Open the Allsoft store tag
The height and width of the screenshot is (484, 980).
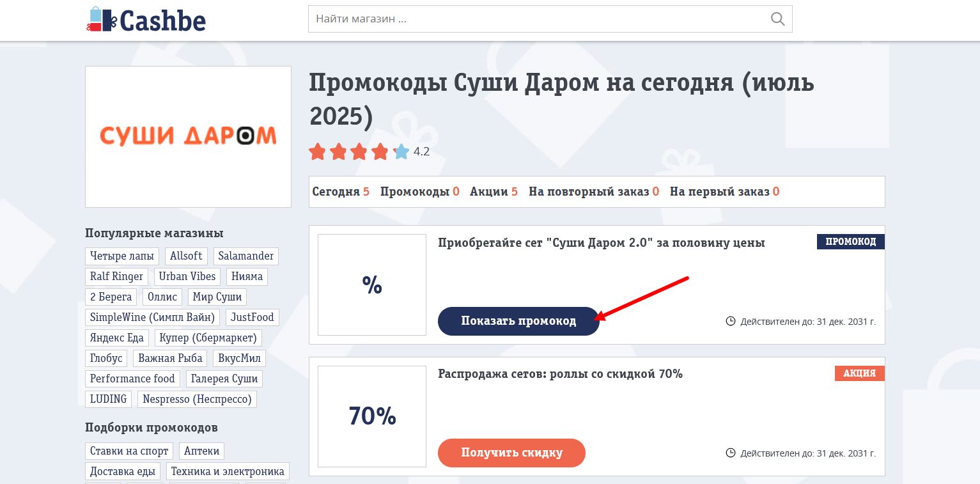click(x=186, y=256)
